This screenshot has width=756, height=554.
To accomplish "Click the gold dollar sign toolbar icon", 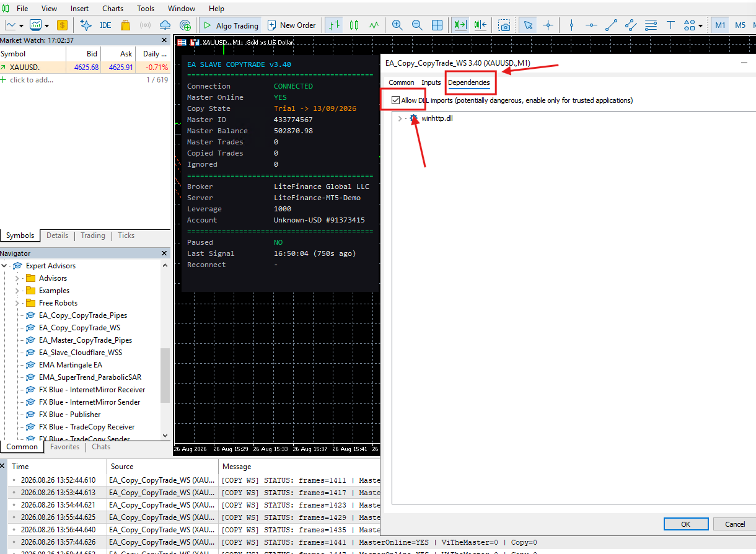I will coord(62,25).
